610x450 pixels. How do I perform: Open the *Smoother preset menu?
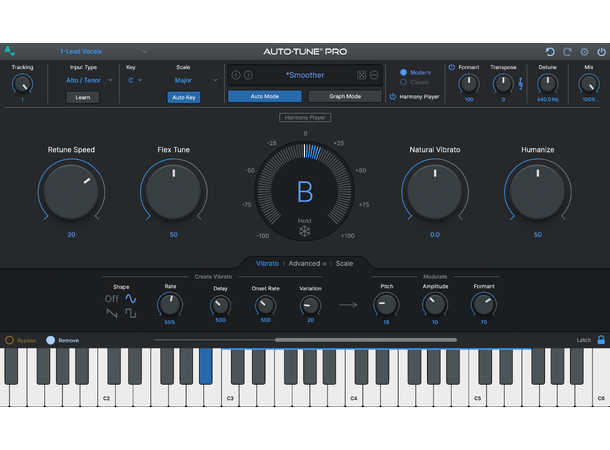click(305, 75)
